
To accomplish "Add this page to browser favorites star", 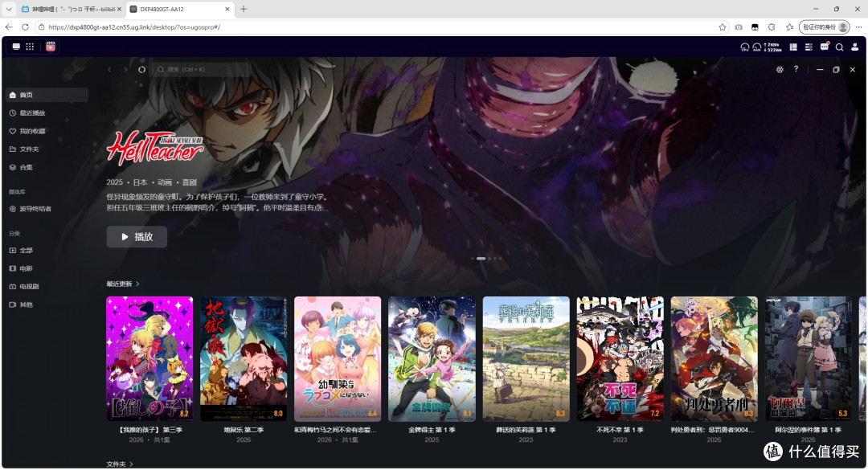I will (x=723, y=27).
